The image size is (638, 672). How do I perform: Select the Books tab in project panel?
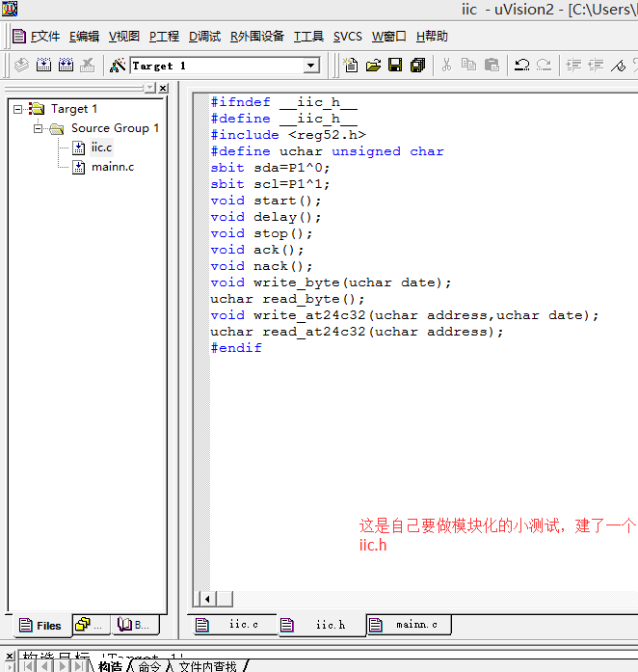tap(135, 625)
